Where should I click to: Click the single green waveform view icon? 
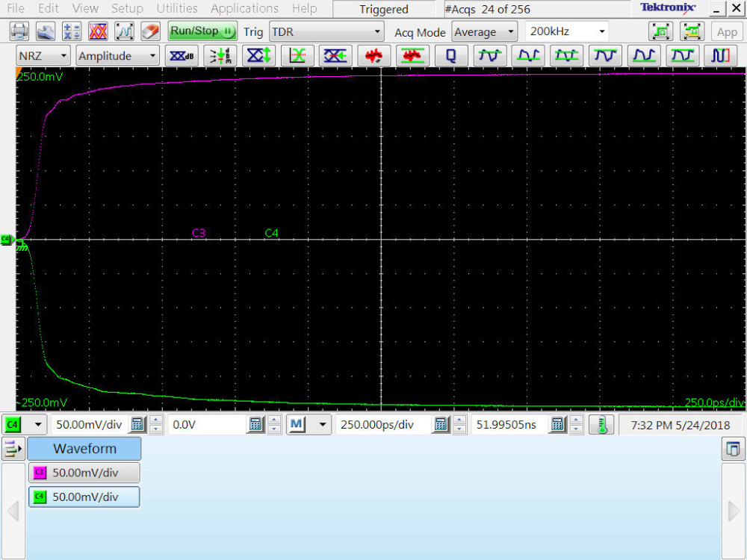pos(661,31)
